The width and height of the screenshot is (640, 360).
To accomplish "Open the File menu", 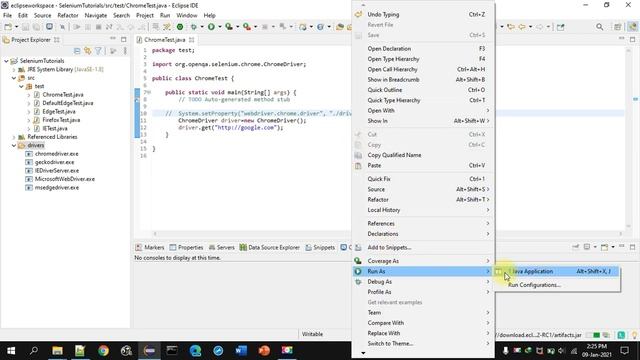I will 7,16.
